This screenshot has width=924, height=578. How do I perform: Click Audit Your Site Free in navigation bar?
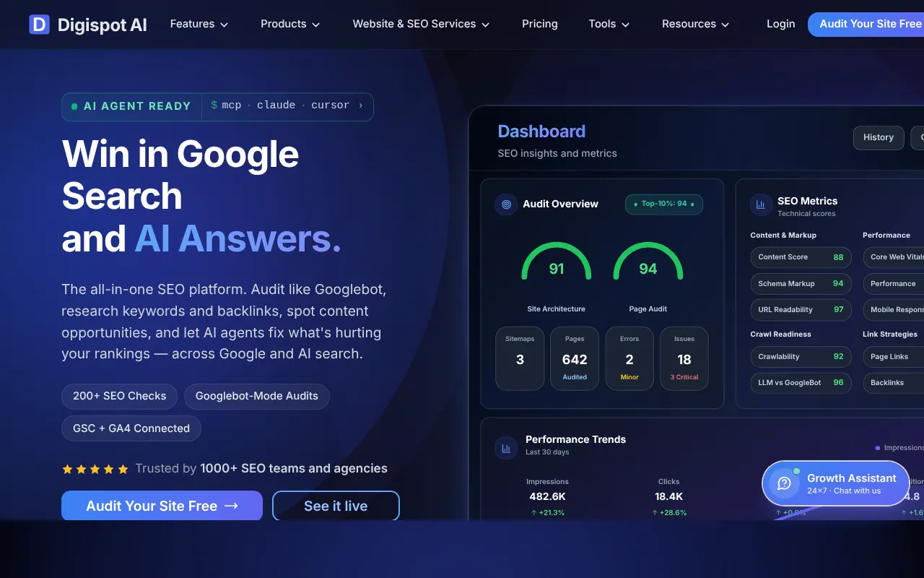866,24
